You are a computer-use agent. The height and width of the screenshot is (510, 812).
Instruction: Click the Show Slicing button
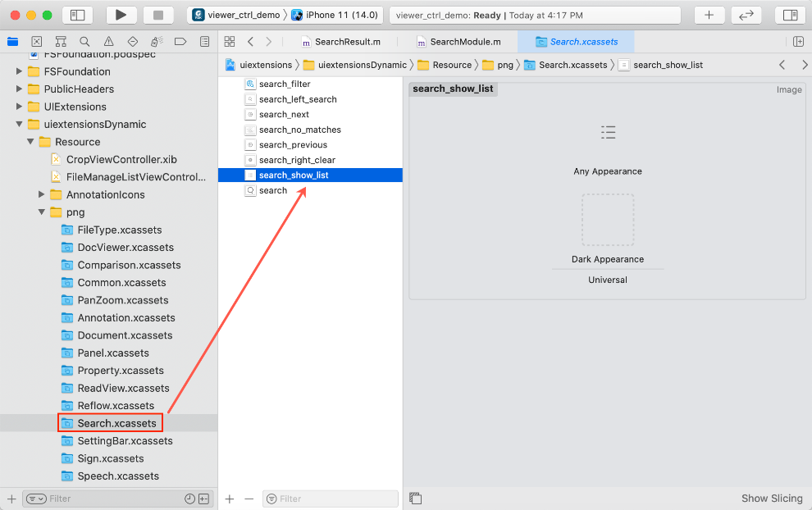[x=771, y=499]
